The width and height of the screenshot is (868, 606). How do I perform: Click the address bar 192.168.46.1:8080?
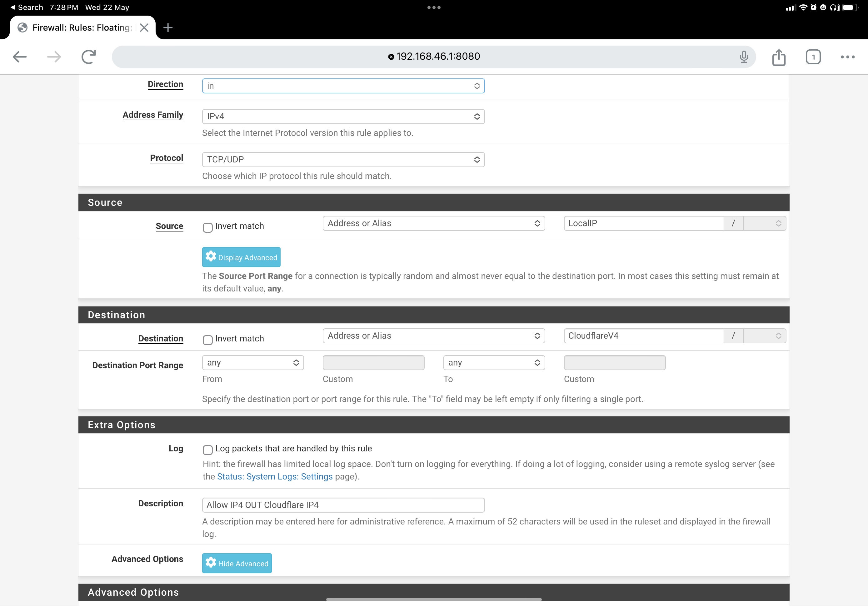tap(434, 57)
